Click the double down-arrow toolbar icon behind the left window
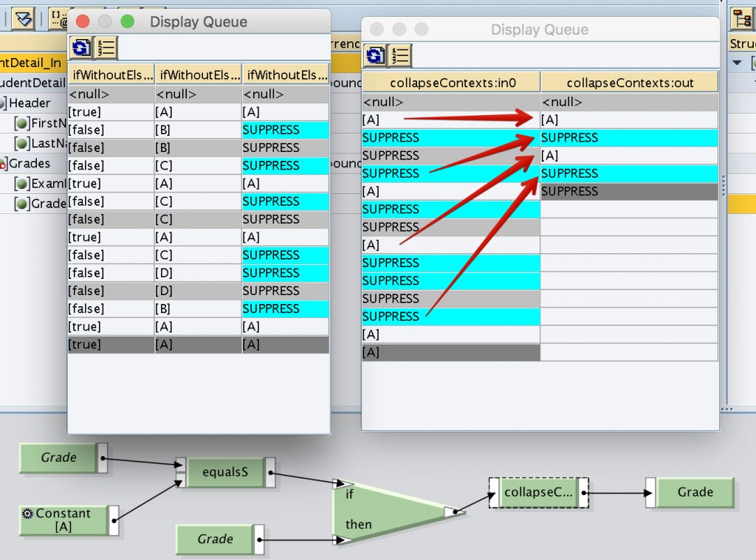Viewport: 756px width, 560px height. tap(23, 18)
